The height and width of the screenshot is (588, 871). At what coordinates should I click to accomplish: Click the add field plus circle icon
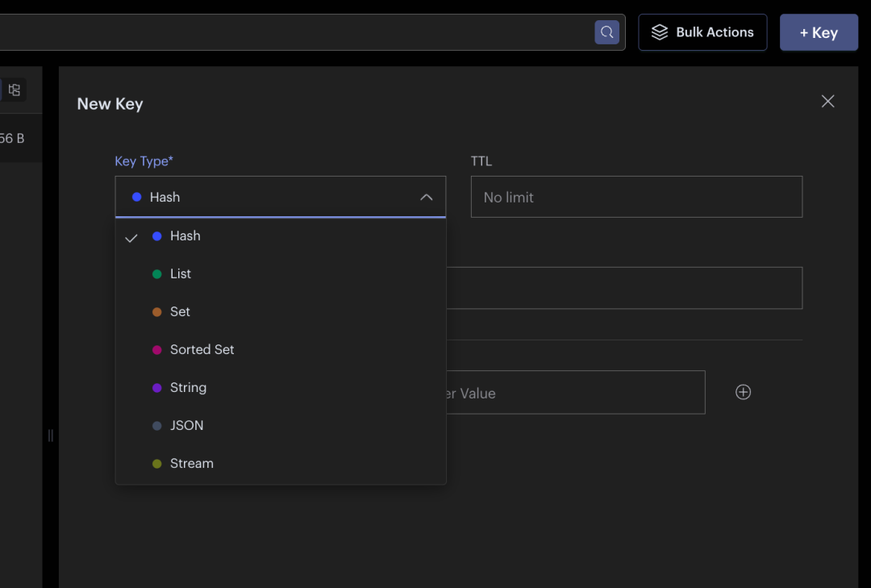(x=744, y=392)
